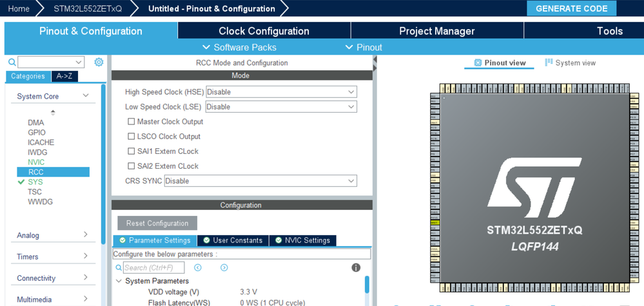The height and width of the screenshot is (306, 644).
Task: Click the Pinout view chip icon
Action: (478, 62)
